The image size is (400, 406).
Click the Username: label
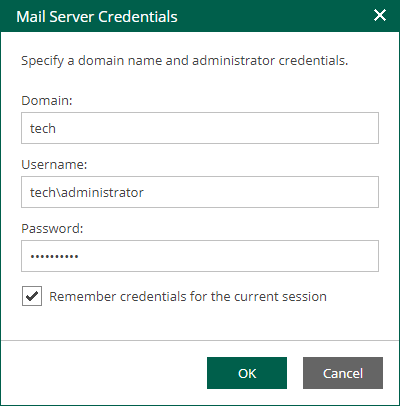pos(54,164)
